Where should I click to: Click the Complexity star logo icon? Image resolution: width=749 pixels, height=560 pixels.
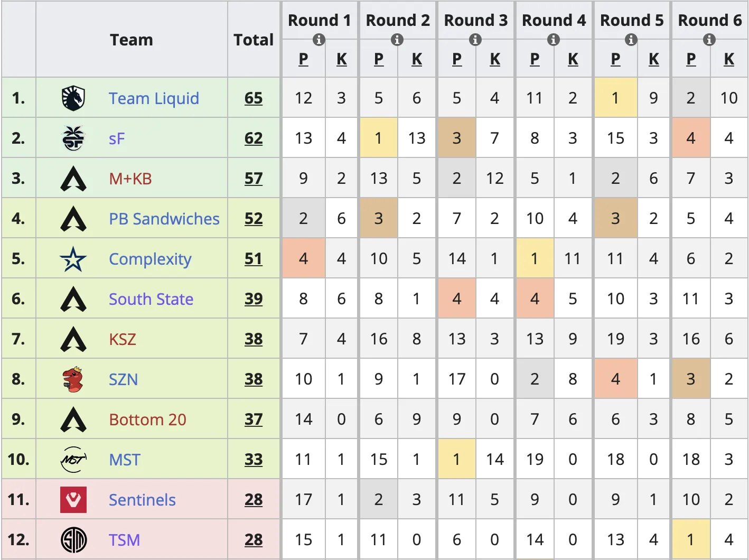point(73,259)
